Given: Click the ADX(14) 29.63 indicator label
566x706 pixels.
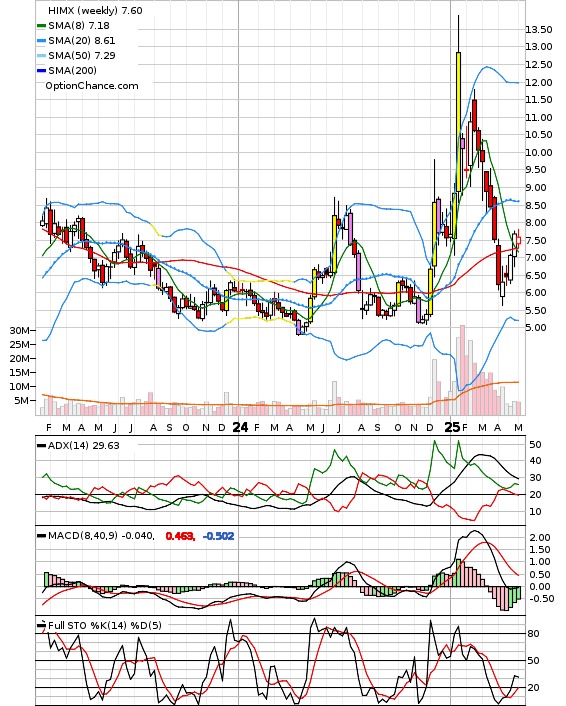Looking at the screenshot, I should click(83, 446).
